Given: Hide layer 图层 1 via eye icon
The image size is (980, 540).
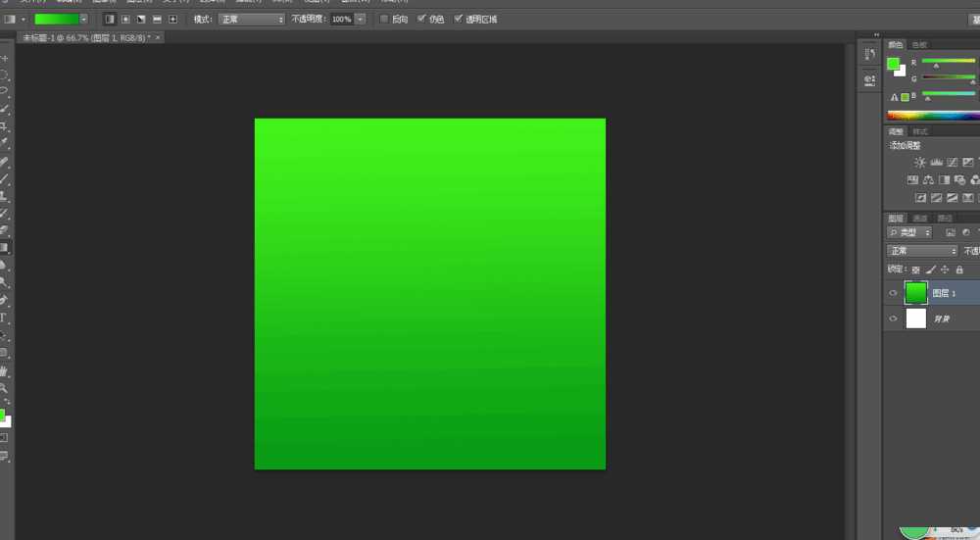Looking at the screenshot, I should coord(893,293).
